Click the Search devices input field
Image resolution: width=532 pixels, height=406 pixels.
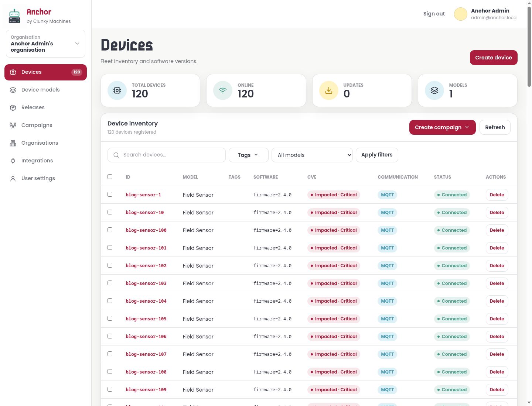tap(167, 155)
